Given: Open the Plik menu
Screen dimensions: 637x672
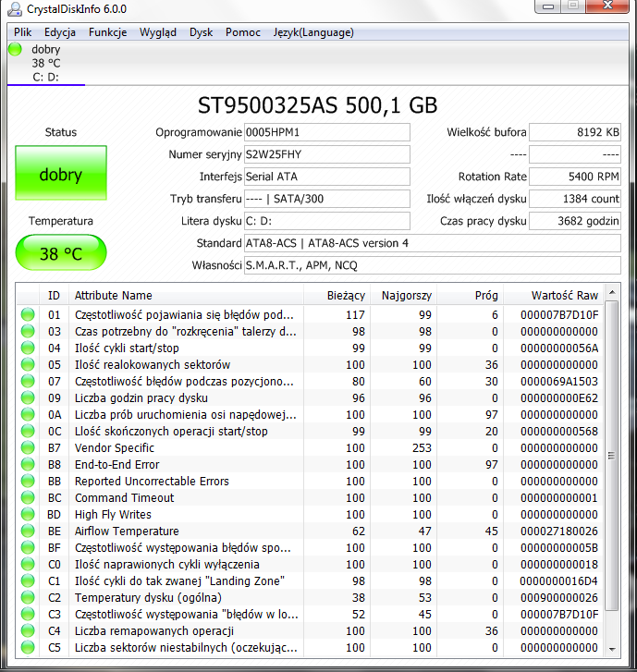Looking at the screenshot, I should tap(23, 32).
